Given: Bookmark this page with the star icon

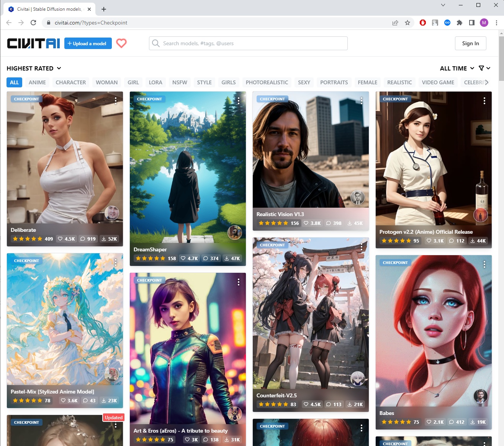Looking at the screenshot, I should pyautogui.click(x=407, y=23).
